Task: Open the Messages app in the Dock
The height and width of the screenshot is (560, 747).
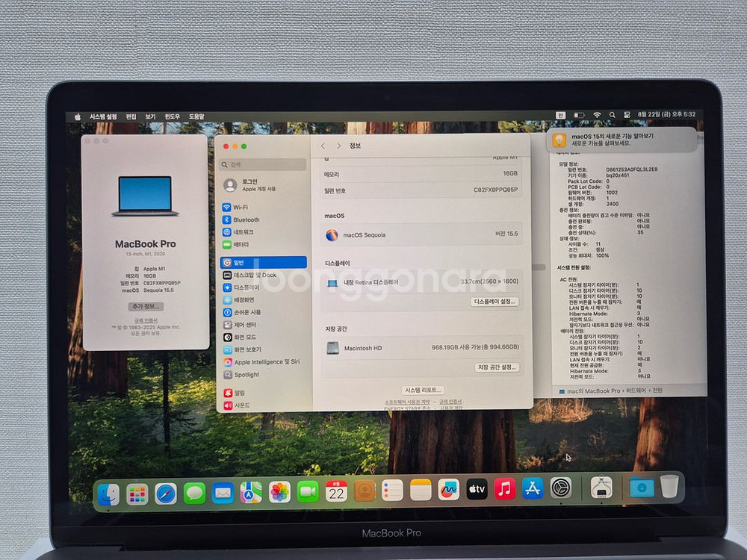Action: [194, 493]
